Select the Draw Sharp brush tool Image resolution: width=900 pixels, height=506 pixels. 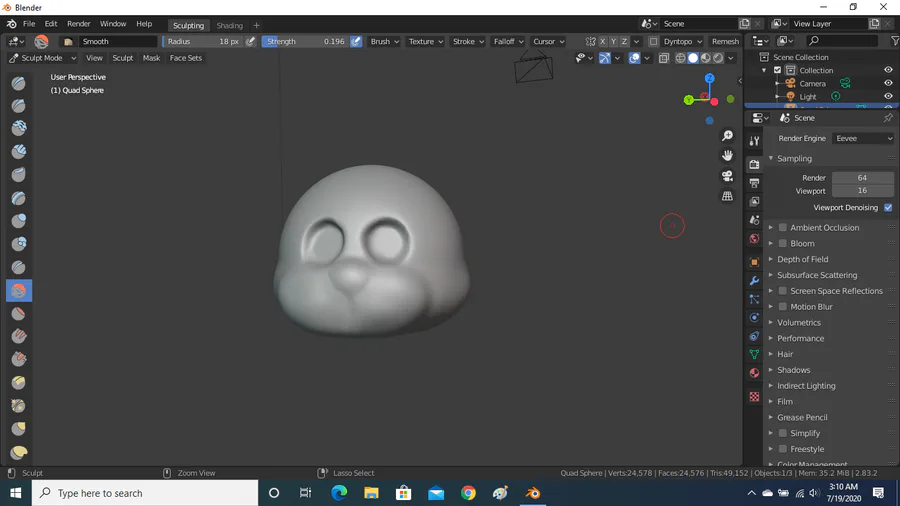tap(18, 106)
